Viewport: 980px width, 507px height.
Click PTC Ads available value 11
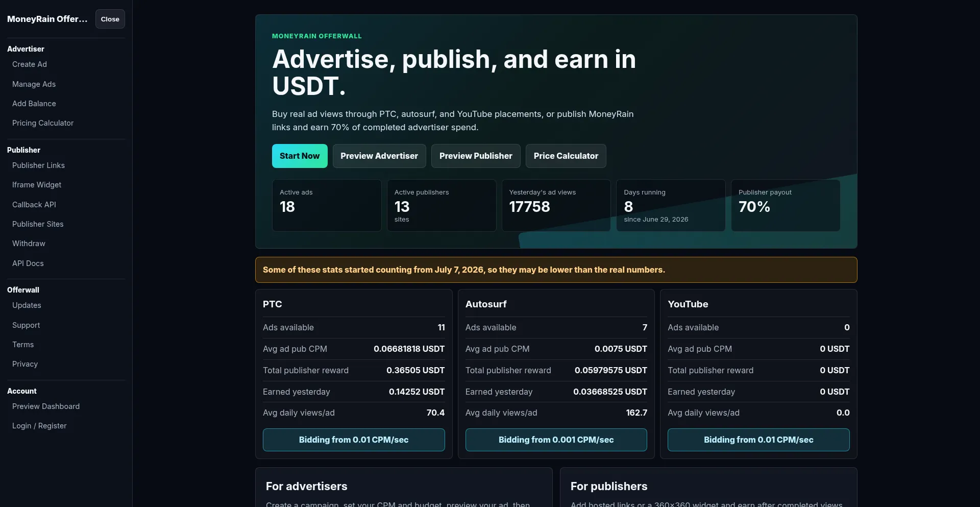[x=441, y=327]
